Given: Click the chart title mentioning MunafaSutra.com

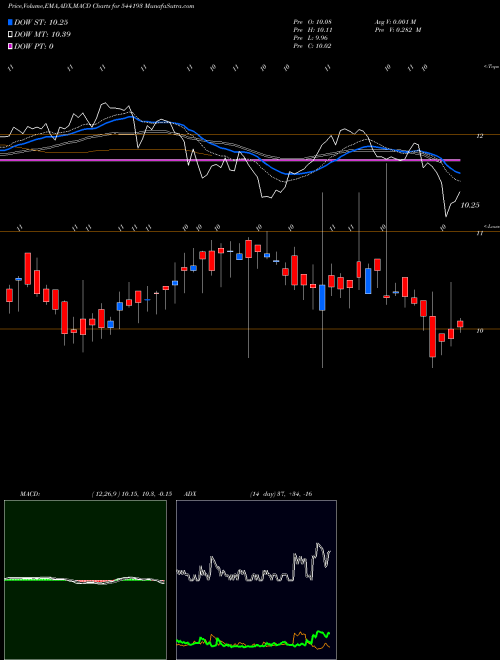Looking at the screenshot, I should point(101,6).
